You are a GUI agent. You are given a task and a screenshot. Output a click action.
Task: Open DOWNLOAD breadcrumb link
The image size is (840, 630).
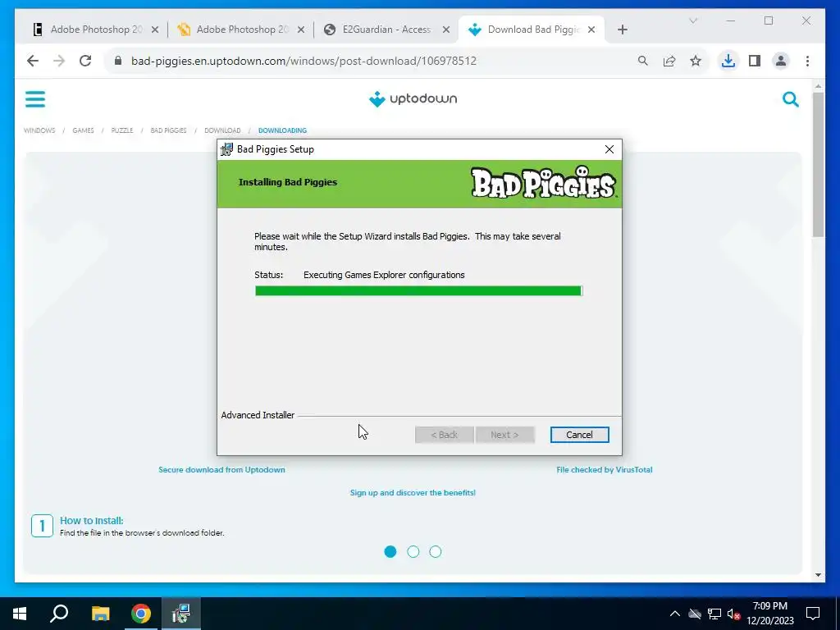click(222, 130)
